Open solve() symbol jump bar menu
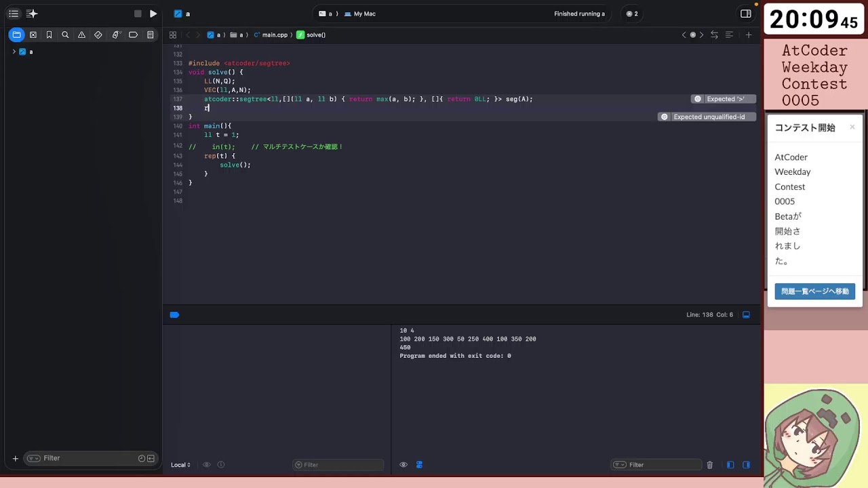 point(311,35)
